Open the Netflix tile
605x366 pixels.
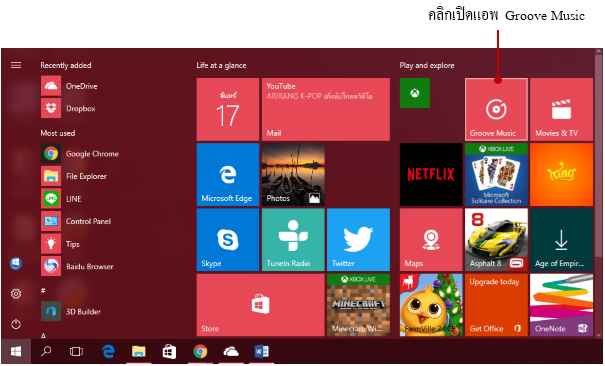pos(431,175)
